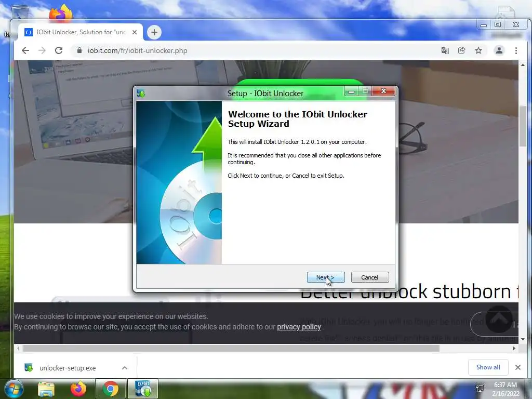The height and width of the screenshot is (399, 532).
Task: Click page vertical scrollbar thumb
Action: click(523, 126)
